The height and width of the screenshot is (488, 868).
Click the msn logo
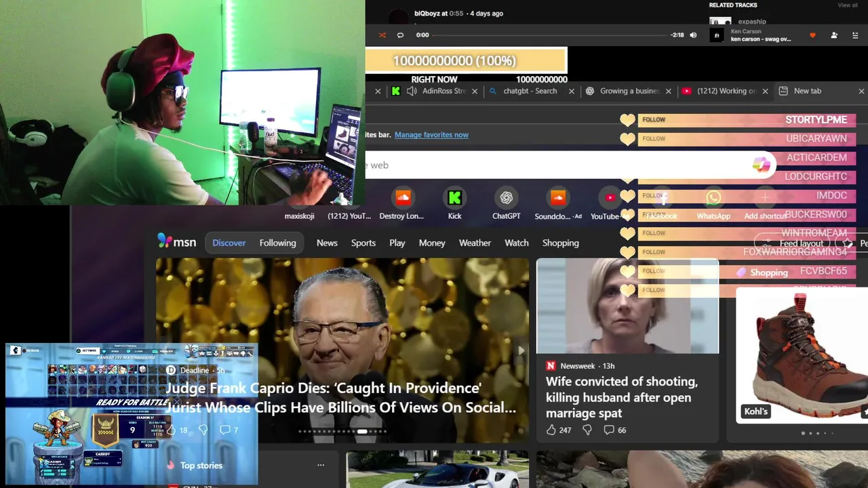(x=176, y=241)
